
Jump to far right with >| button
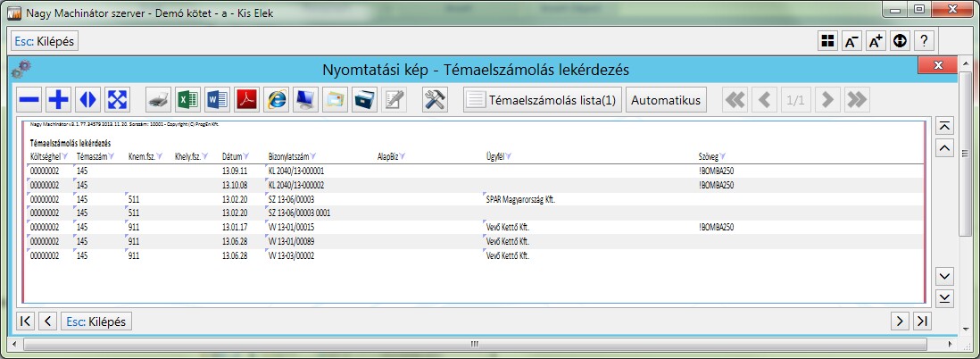tap(922, 321)
